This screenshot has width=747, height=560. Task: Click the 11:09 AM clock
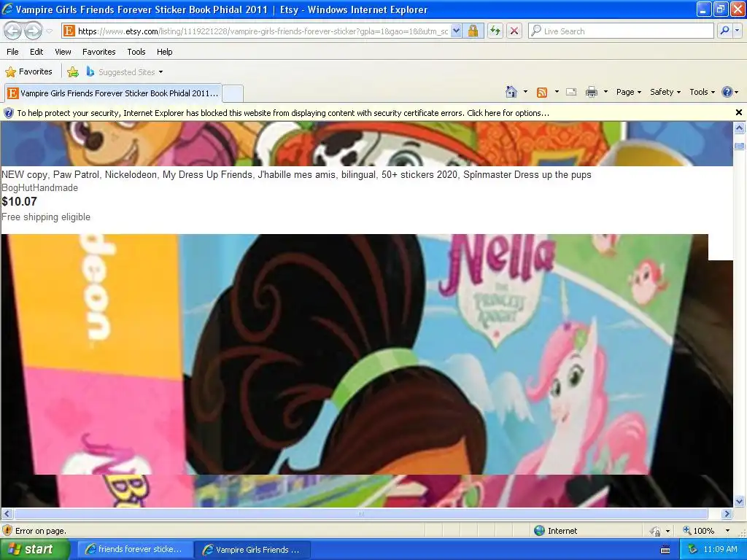(720, 550)
